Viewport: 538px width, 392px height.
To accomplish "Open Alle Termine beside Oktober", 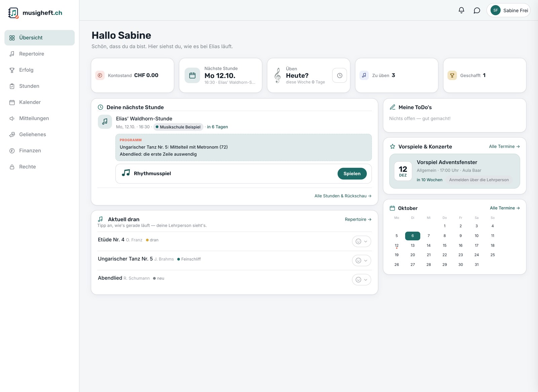I will coord(505,208).
